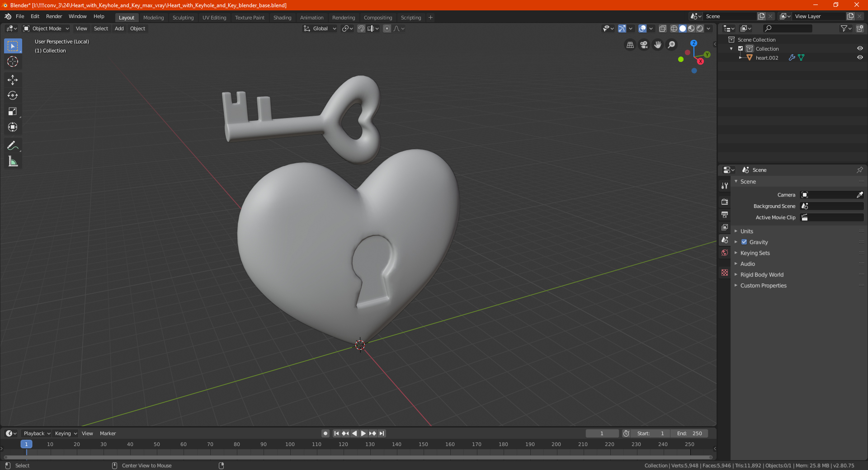
Task: Jump to the timeline start frame
Action: [x=336, y=433]
